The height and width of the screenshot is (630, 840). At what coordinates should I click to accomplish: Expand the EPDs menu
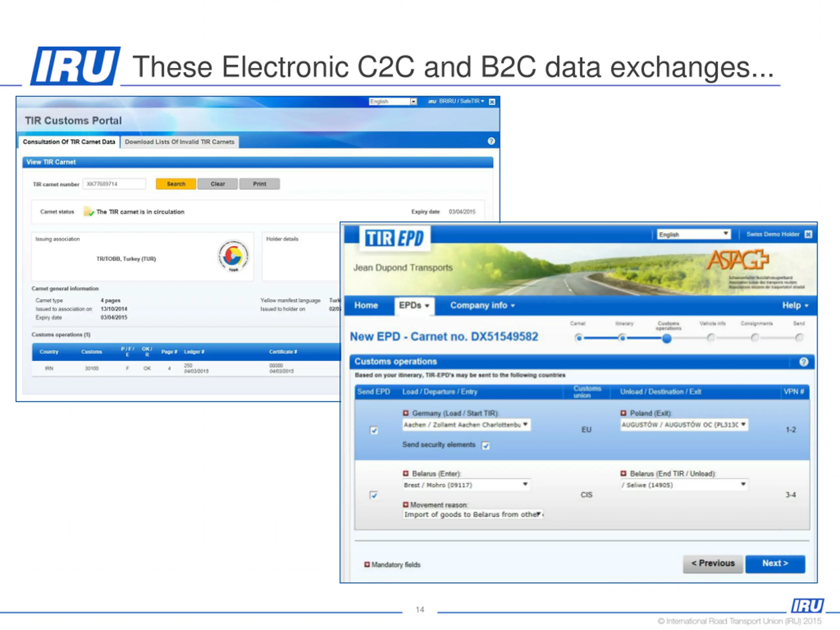(x=414, y=305)
